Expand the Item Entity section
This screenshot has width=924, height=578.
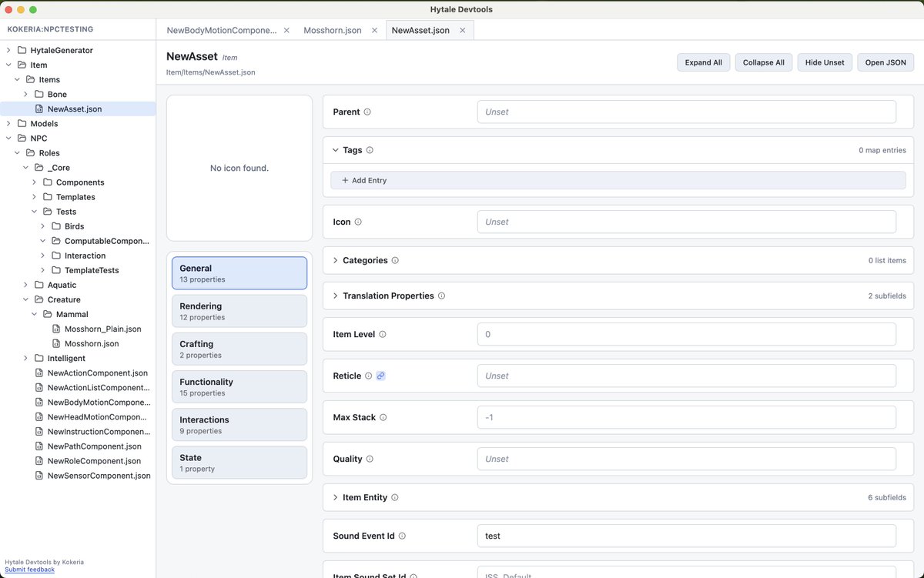(335, 497)
